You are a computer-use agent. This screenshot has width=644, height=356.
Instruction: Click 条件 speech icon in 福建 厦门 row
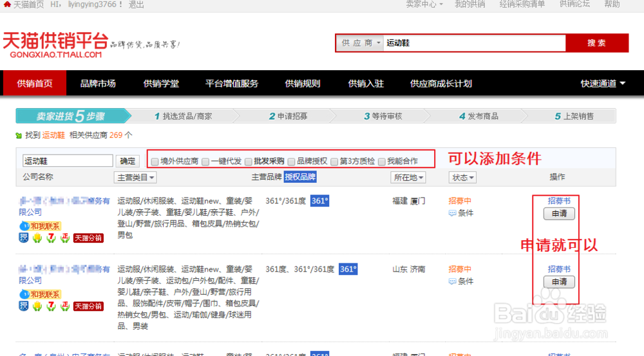[452, 213]
